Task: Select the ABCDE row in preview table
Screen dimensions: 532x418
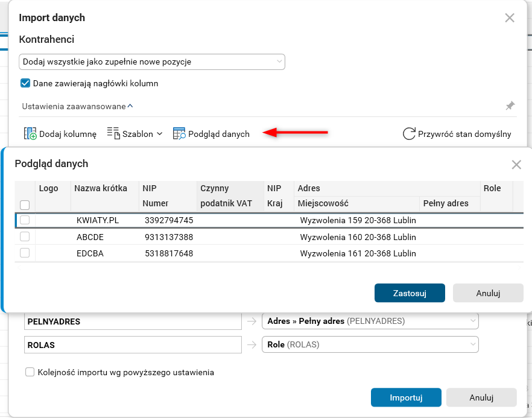Action: click(x=90, y=237)
